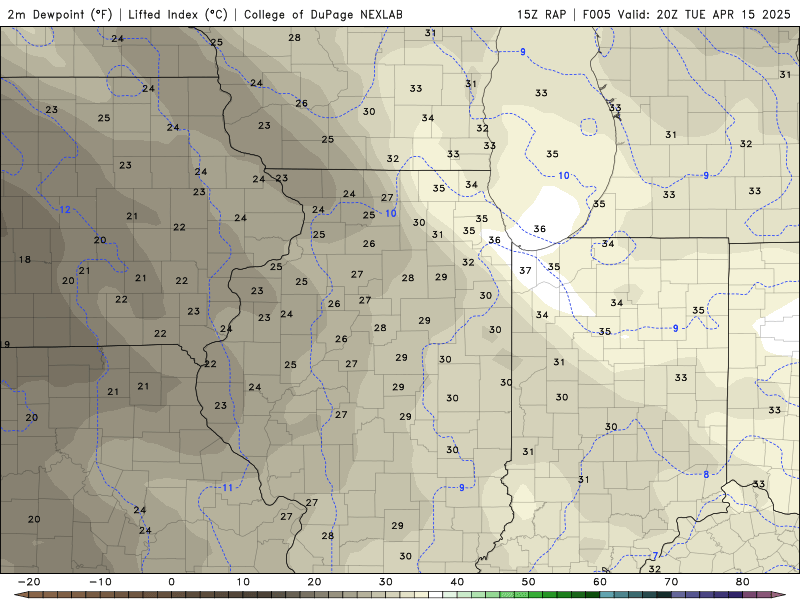Click the color scale label -20

tap(29, 582)
